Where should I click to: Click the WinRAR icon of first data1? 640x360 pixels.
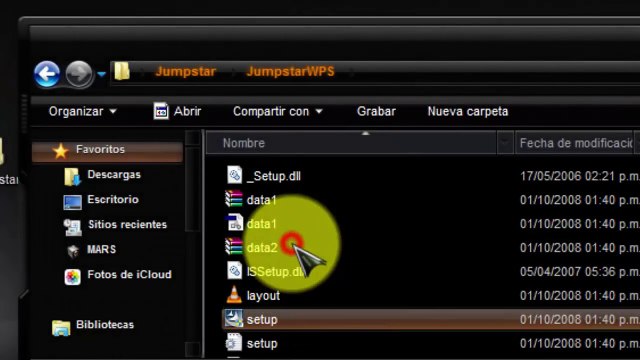click(234, 199)
